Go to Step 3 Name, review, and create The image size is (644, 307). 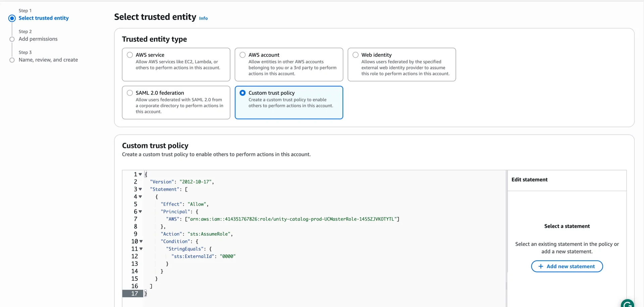(x=48, y=60)
